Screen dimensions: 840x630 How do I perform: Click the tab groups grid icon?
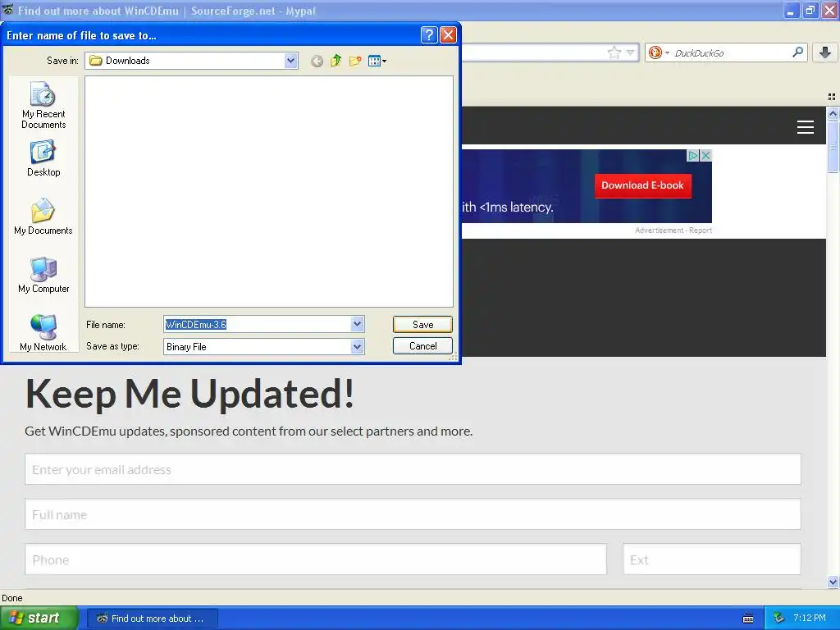[832, 97]
